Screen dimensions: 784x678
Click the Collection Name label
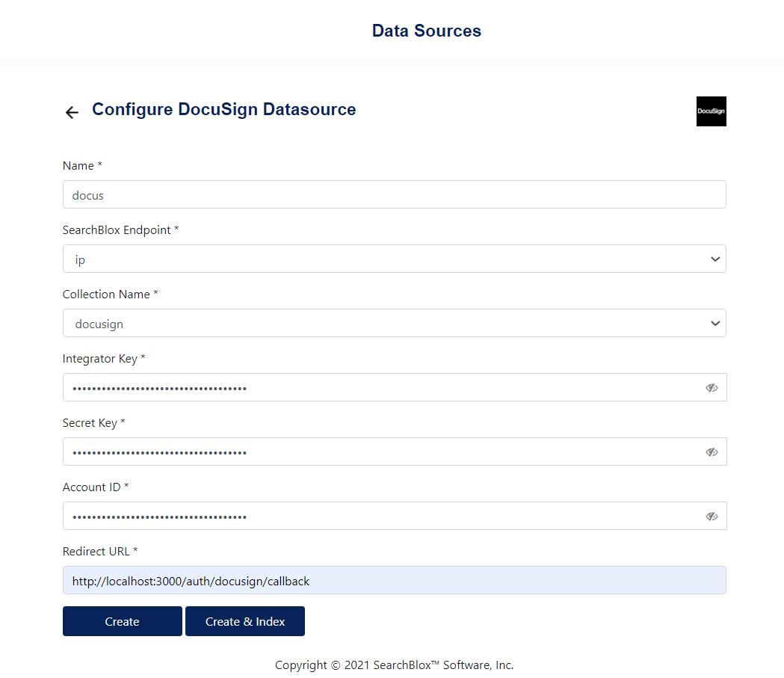point(110,294)
